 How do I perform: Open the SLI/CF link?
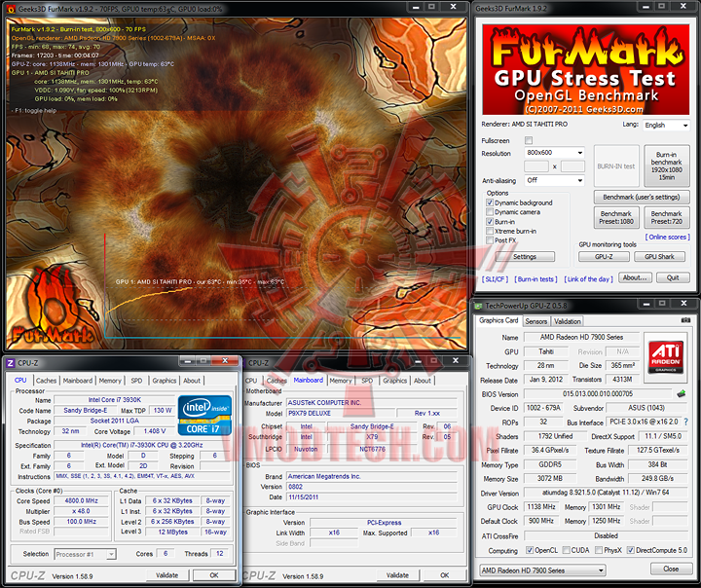coord(495,279)
